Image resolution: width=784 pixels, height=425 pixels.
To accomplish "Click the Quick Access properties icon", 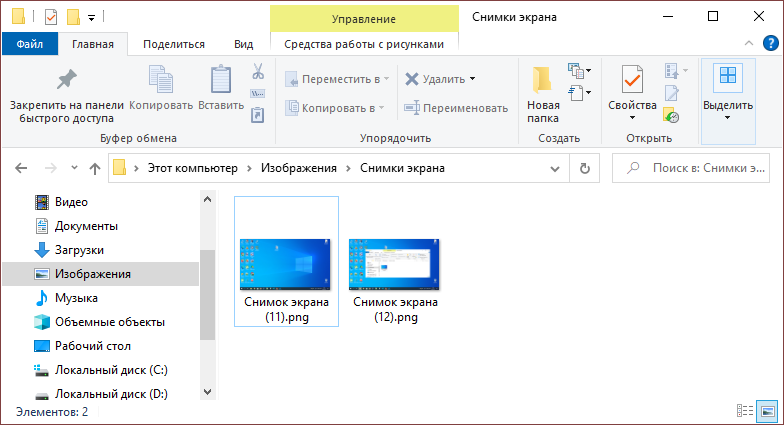I will click(51, 17).
